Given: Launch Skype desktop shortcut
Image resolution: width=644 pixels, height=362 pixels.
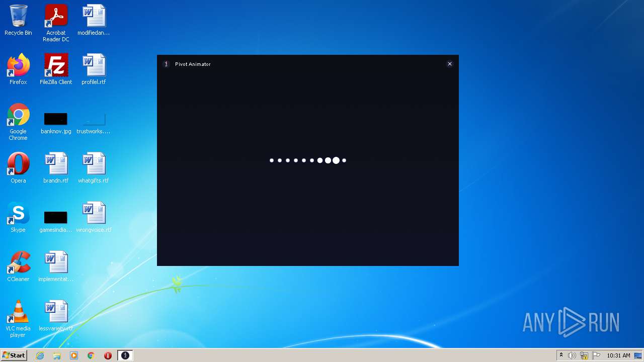Looking at the screenshot, I should [x=18, y=217].
